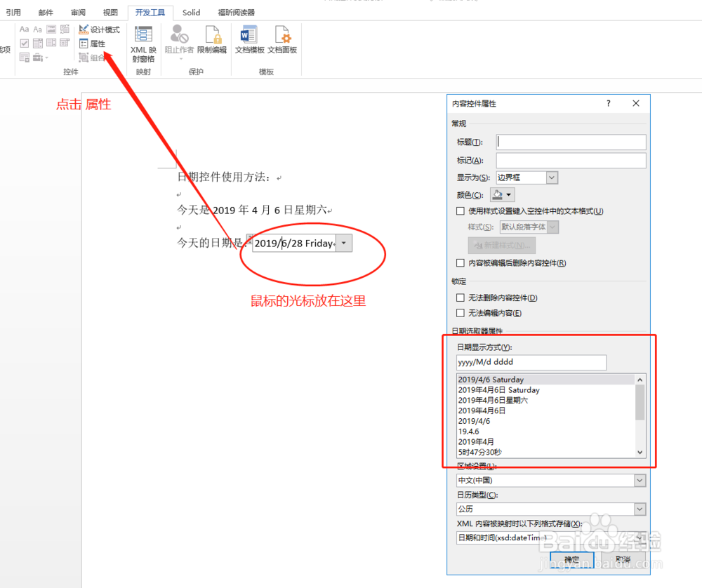Viewport: 702px width, 588px height.
Task: Open 文档面板 (Document Panel)
Action: point(282,40)
